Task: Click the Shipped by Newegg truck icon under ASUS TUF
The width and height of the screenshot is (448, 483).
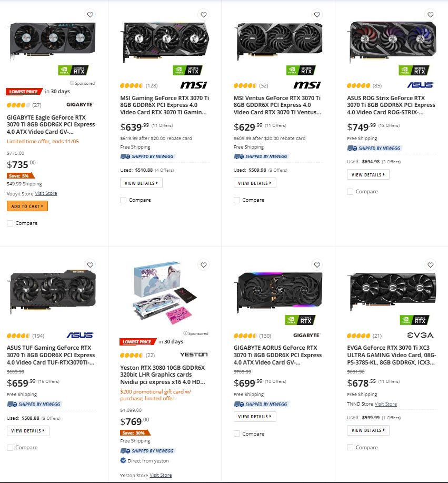Action: click(x=12, y=403)
